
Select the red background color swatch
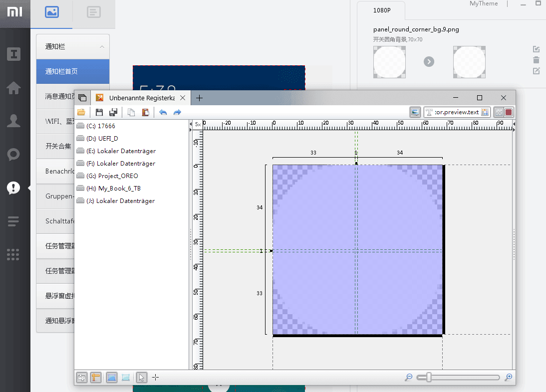[509, 112]
